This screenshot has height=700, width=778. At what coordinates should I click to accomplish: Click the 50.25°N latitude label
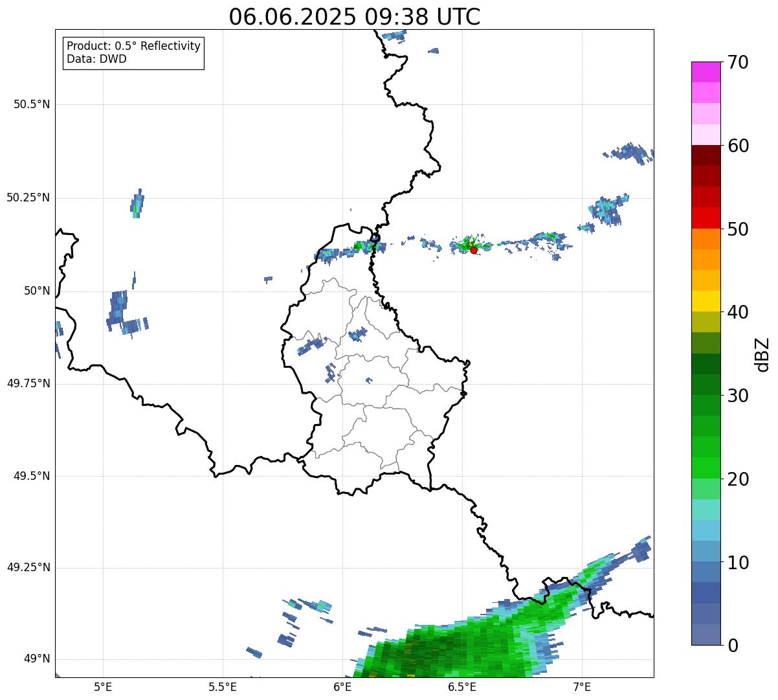click(x=28, y=198)
